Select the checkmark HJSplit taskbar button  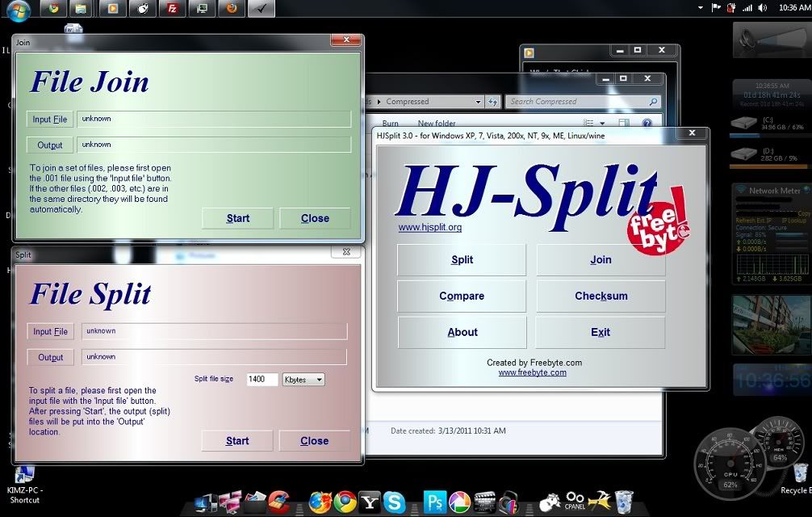261,8
